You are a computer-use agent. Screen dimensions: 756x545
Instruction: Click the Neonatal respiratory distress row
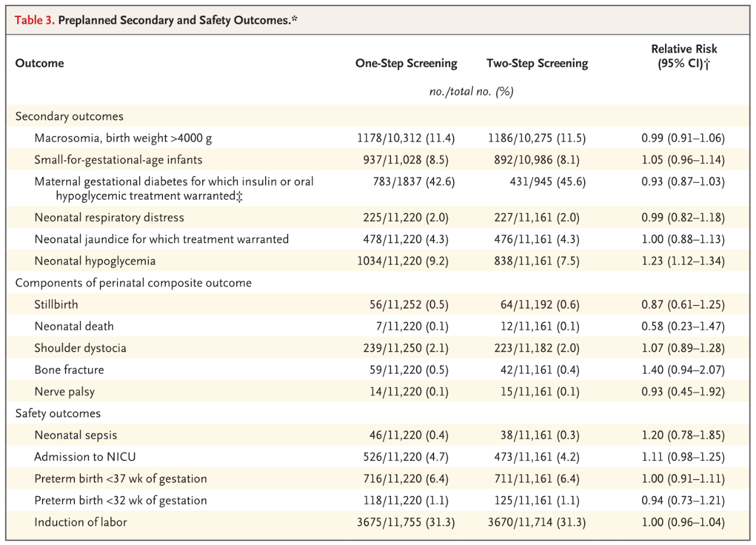coord(109,218)
